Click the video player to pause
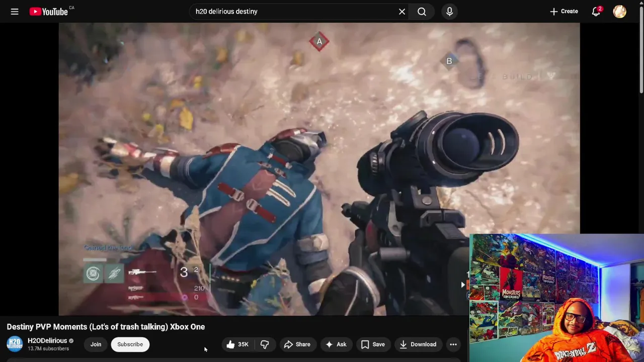This screenshot has height=362, width=644. [x=319, y=169]
